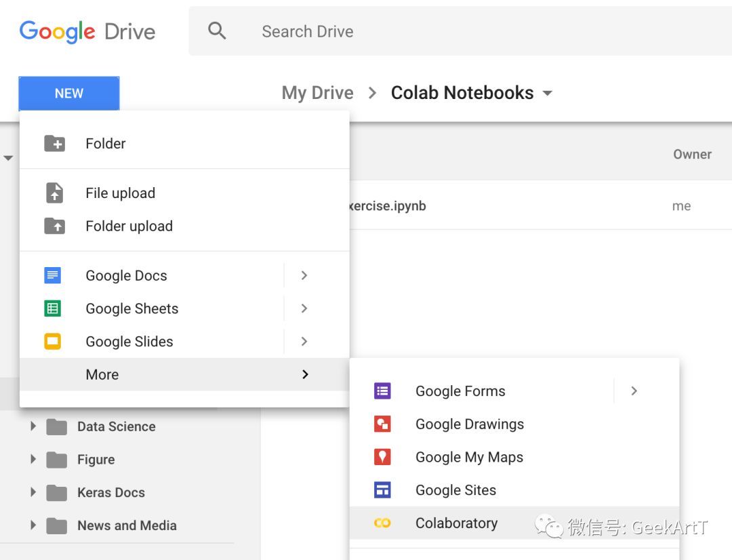Click the Google Sites icon
Screen dimensions: 732x560
382,490
